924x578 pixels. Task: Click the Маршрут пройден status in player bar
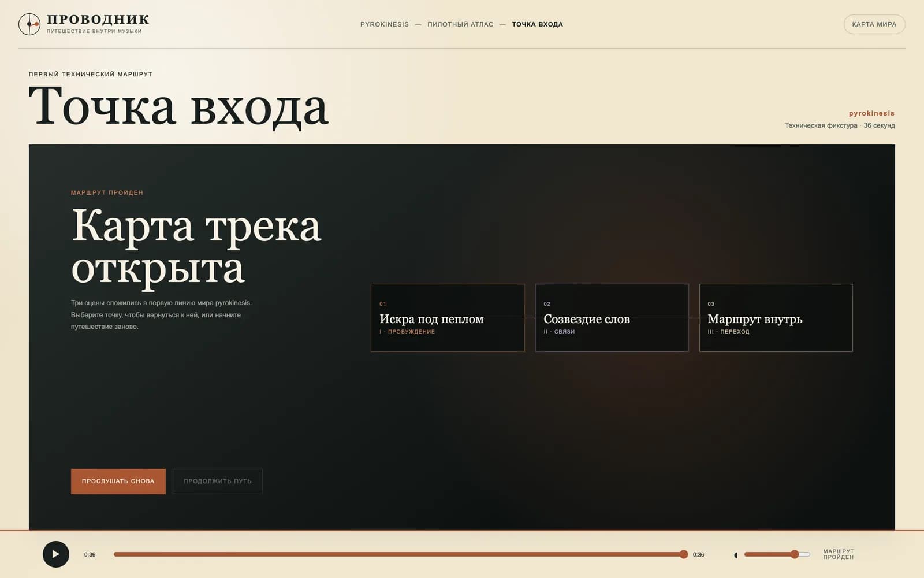click(839, 554)
